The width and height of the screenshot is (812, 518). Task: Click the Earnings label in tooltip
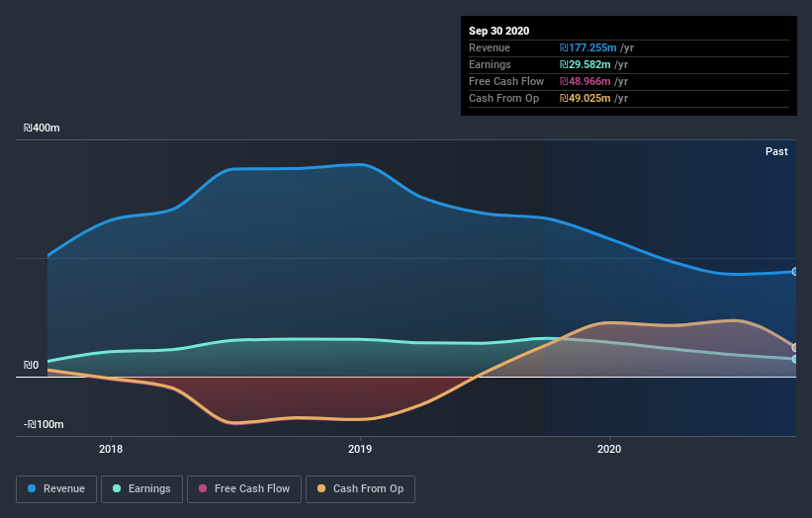click(490, 64)
